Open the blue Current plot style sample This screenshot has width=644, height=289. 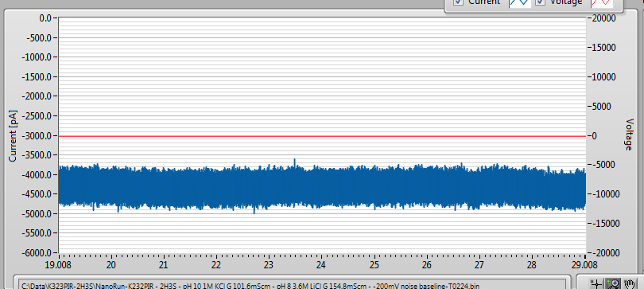coord(519,3)
